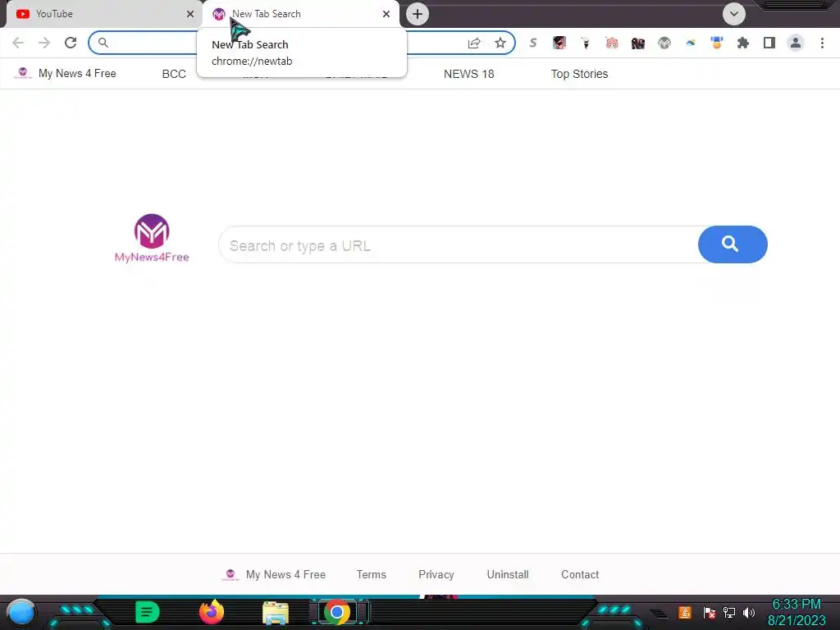This screenshot has width=840, height=630.
Task: Open the volume speaker tray icon
Action: (749, 613)
